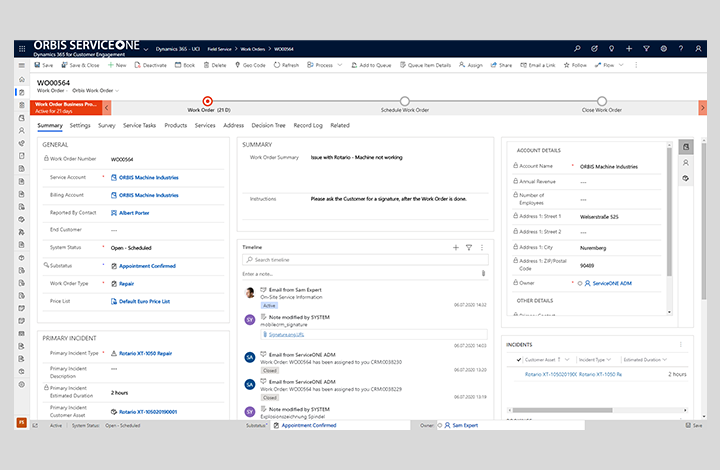Open the assistant lightbulb icon
This screenshot has height=470, width=720.
coord(611,48)
